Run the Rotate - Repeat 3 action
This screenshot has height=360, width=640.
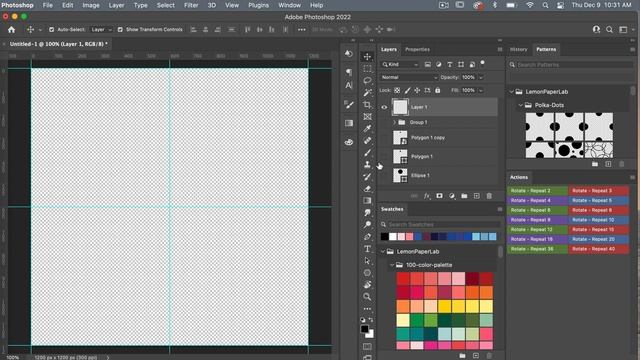click(x=598, y=191)
